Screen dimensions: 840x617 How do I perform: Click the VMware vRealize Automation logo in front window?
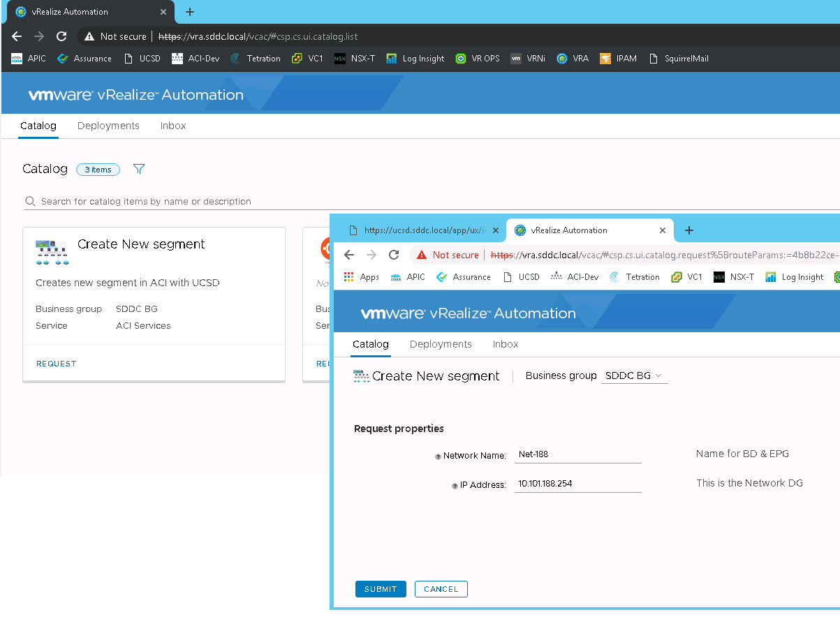tap(469, 313)
